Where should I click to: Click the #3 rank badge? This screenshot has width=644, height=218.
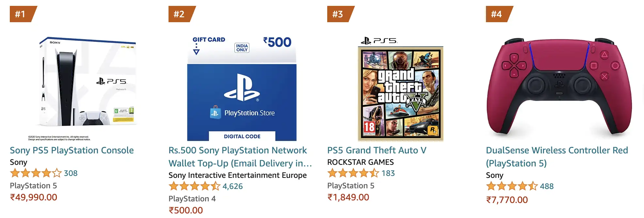(338, 14)
